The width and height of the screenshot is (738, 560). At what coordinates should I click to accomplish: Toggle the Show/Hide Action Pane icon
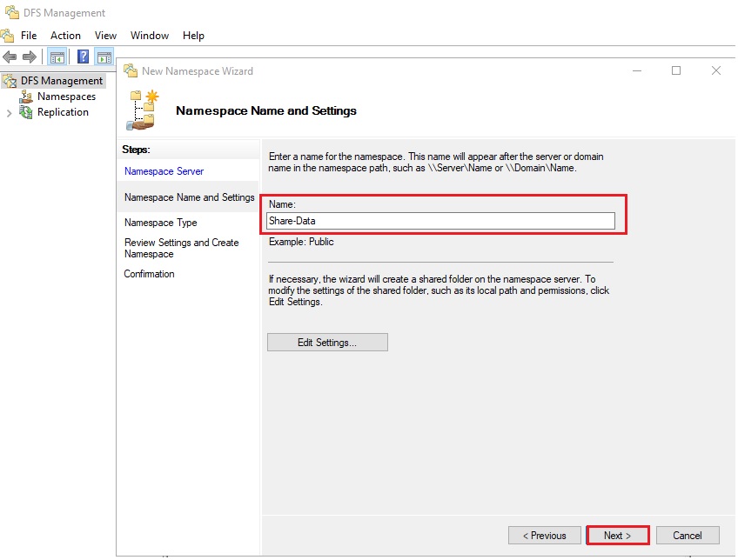pyautogui.click(x=104, y=57)
